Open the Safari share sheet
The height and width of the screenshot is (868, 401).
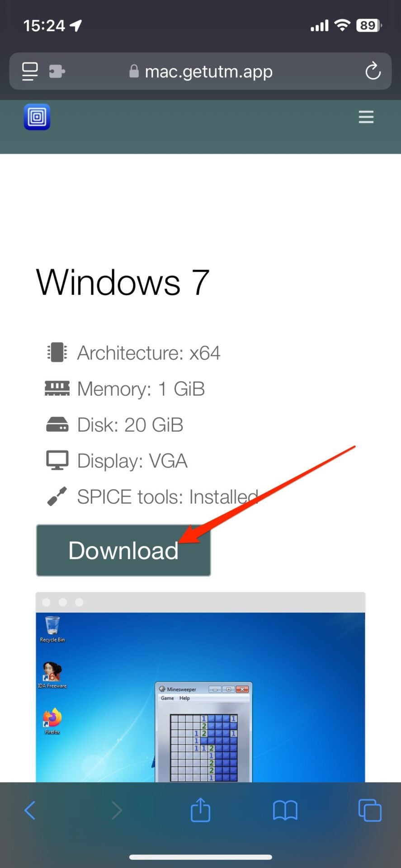tap(200, 809)
